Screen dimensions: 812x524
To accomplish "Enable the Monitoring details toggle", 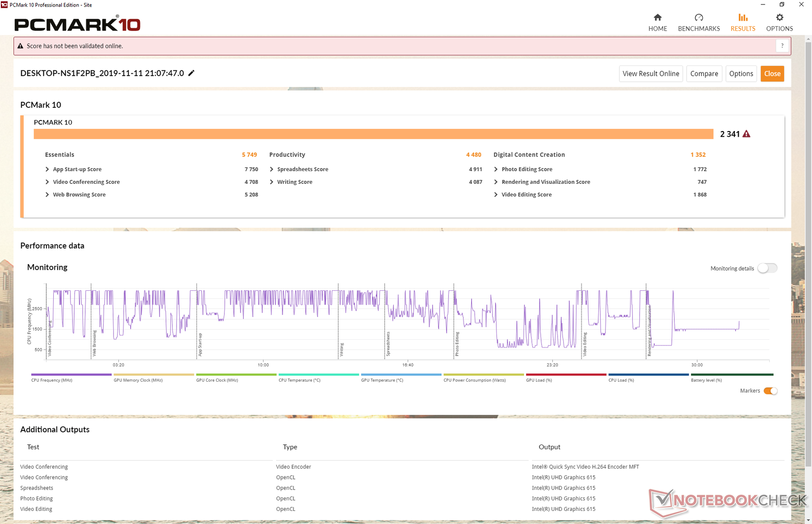I will [x=767, y=268].
